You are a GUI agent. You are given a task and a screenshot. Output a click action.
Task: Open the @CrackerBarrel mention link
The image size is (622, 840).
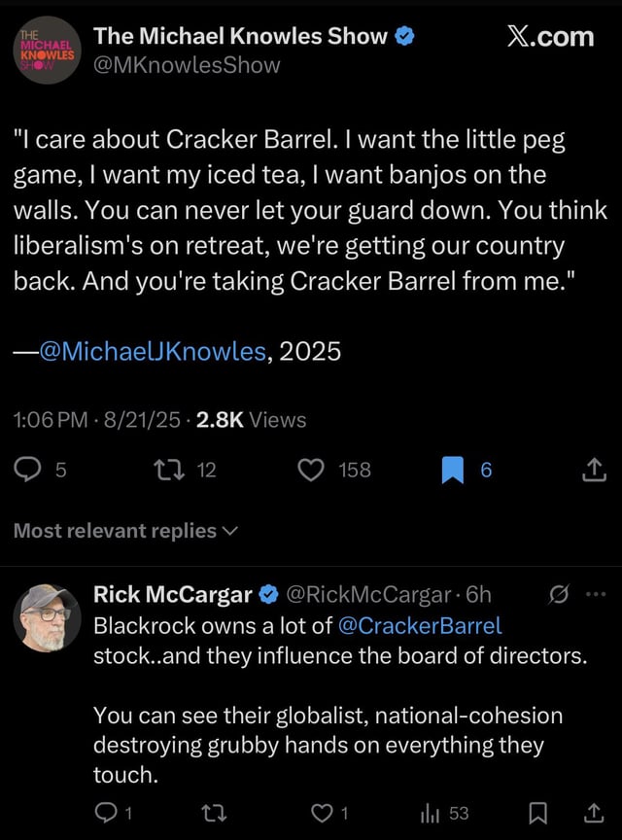click(419, 625)
